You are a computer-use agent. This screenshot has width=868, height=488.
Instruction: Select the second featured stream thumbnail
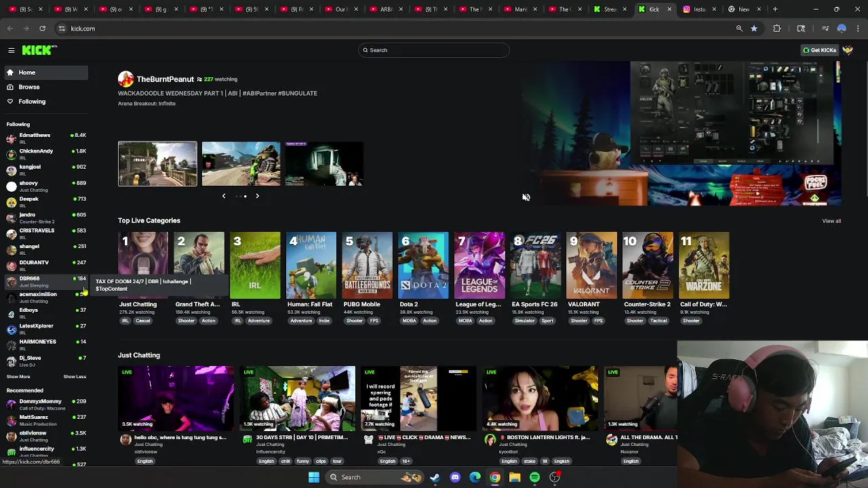[241, 163]
